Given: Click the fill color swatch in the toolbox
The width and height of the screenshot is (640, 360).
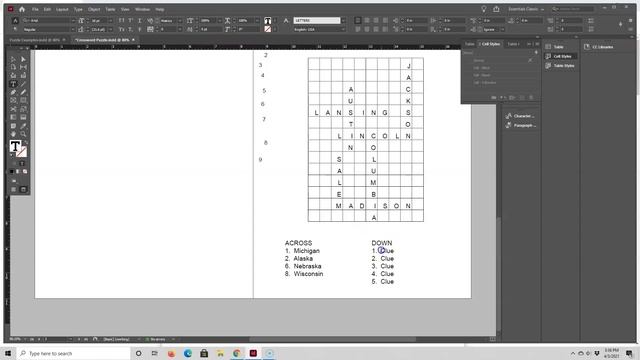Looking at the screenshot, I should 15,146.
